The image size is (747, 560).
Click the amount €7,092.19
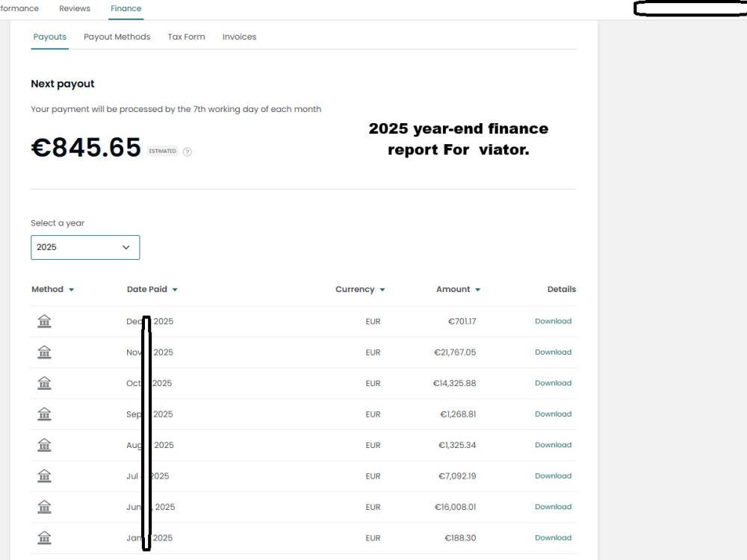click(x=457, y=476)
